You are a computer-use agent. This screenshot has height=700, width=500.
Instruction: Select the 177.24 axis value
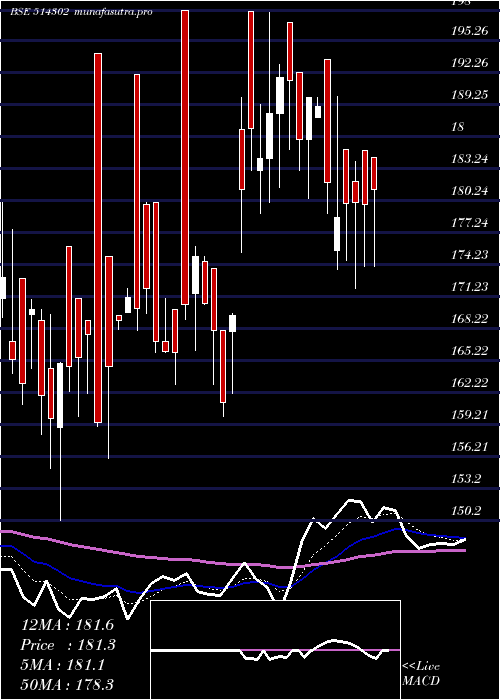pyautogui.click(x=469, y=223)
